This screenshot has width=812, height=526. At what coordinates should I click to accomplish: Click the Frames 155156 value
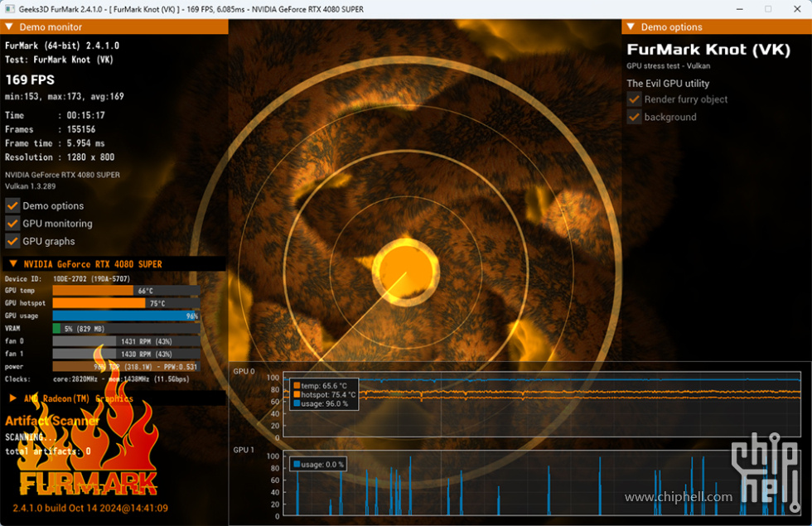pyautogui.click(x=81, y=129)
